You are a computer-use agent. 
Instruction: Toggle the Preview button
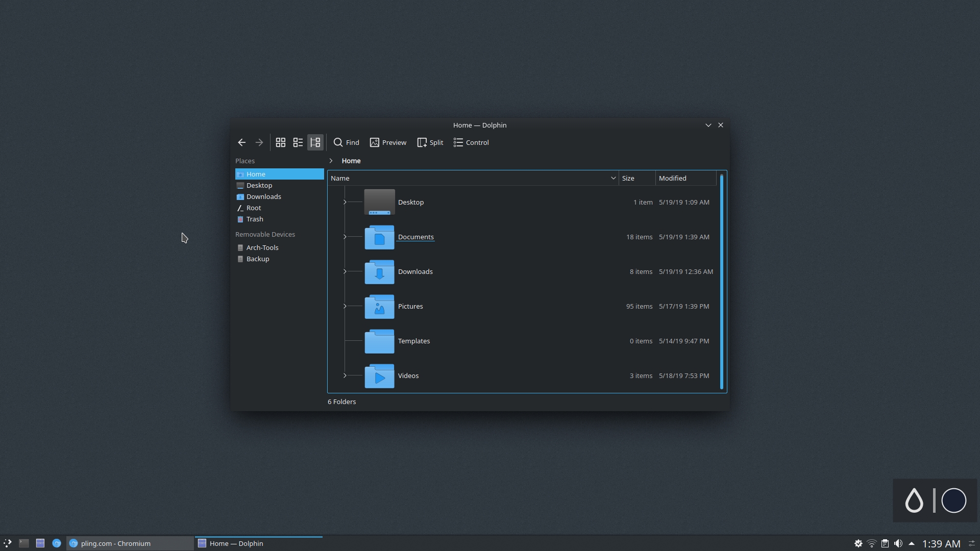coord(388,143)
